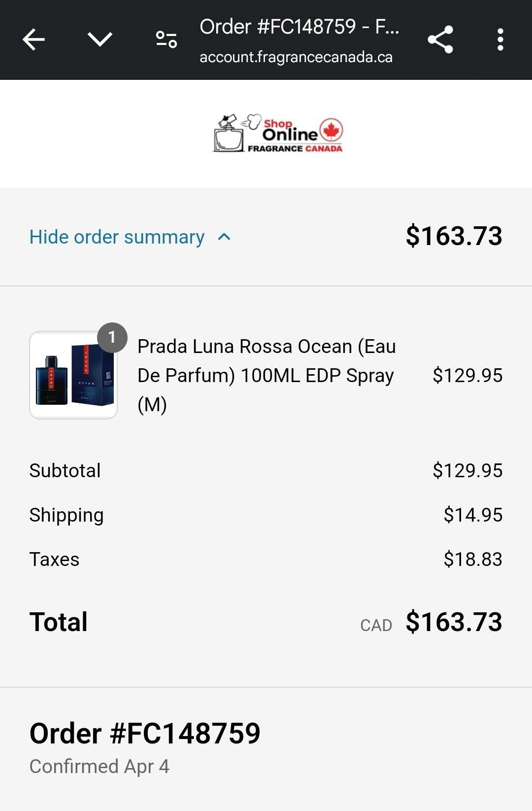Tap the CAD currency label
The image size is (532, 811).
click(376, 625)
